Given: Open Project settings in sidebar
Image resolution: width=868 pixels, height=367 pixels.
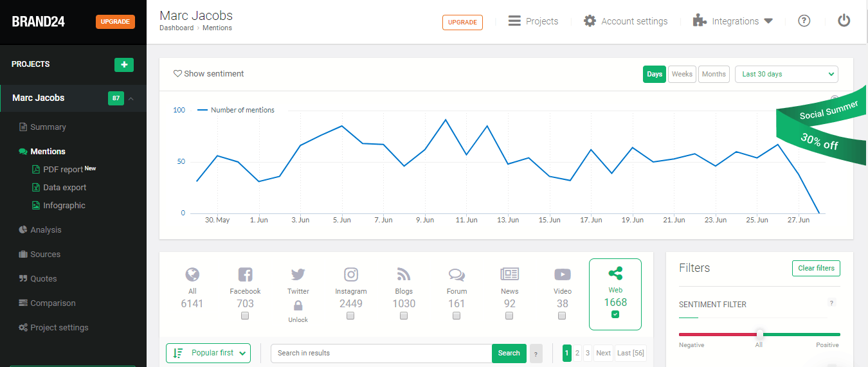Looking at the screenshot, I should click(53, 328).
